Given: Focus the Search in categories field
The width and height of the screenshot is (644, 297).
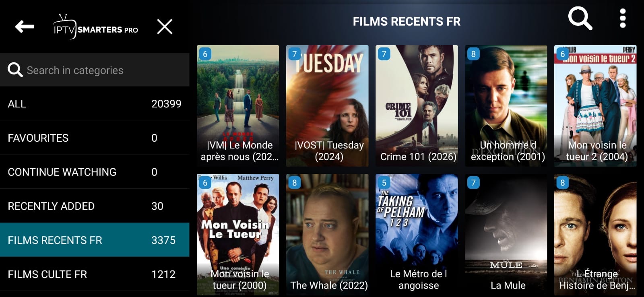Looking at the screenshot, I should point(95,70).
